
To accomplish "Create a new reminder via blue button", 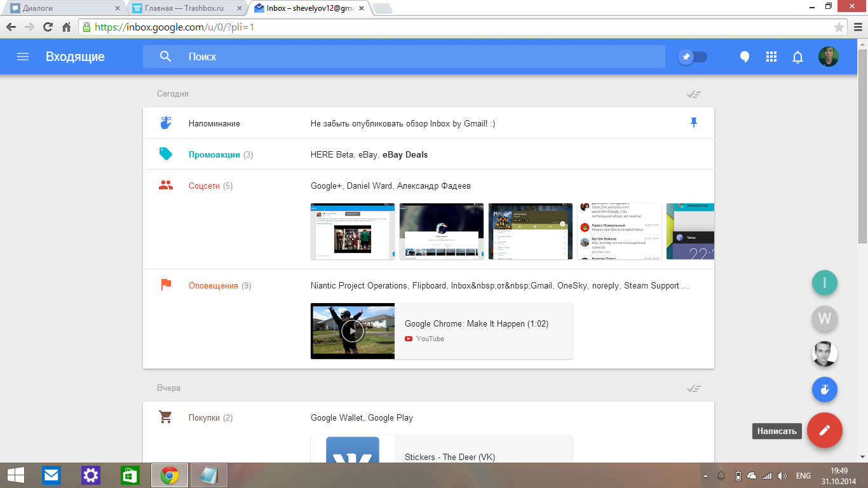I will (x=825, y=390).
